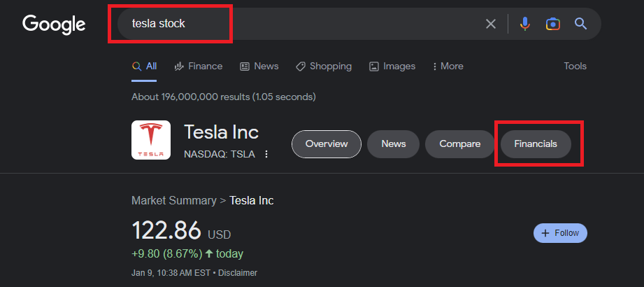Switch to the News search tab
Image resolution: width=644 pixels, height=287 pixels.
tap(259, 66)
